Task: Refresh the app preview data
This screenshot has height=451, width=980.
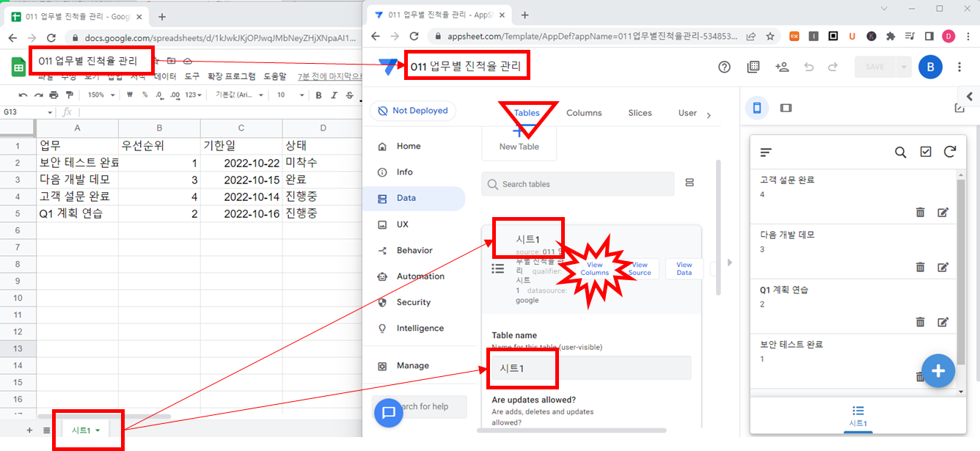Action: [x=950, y=153]
